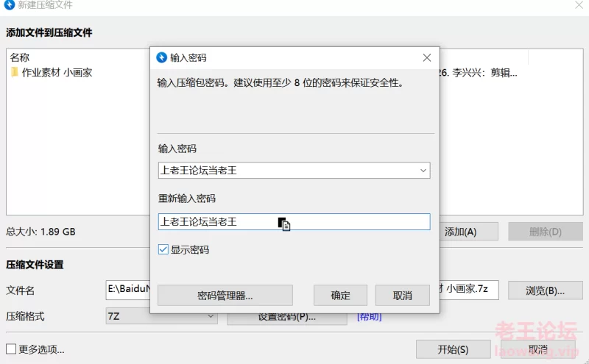Click 取消 in the 新建压缩文件 window
589x364 pixels.
click(x=538, y=349)
